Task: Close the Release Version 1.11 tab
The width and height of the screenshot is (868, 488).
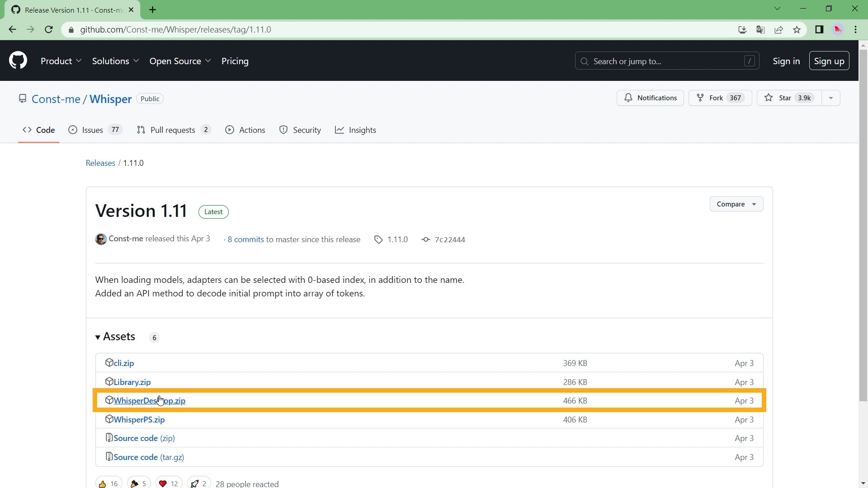Action: 131,9
